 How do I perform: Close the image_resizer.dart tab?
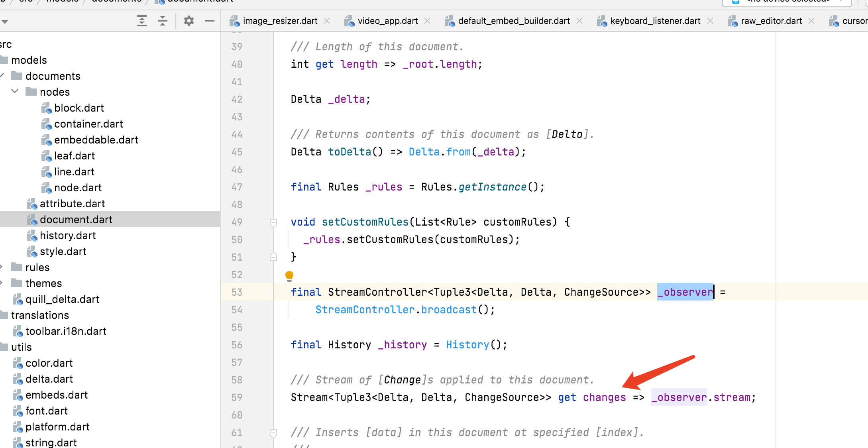[x=327, y=21]
